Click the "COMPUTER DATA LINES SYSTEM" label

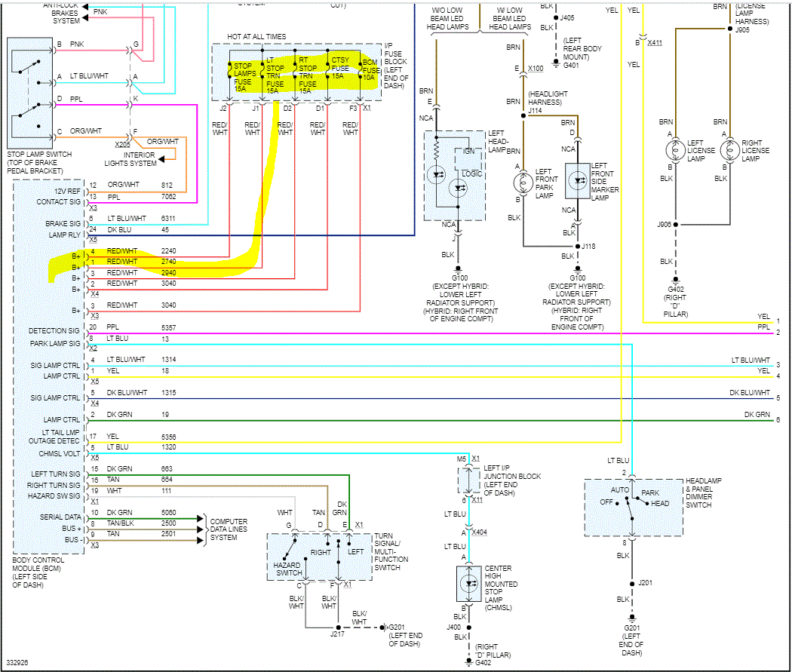coord(229,529)
